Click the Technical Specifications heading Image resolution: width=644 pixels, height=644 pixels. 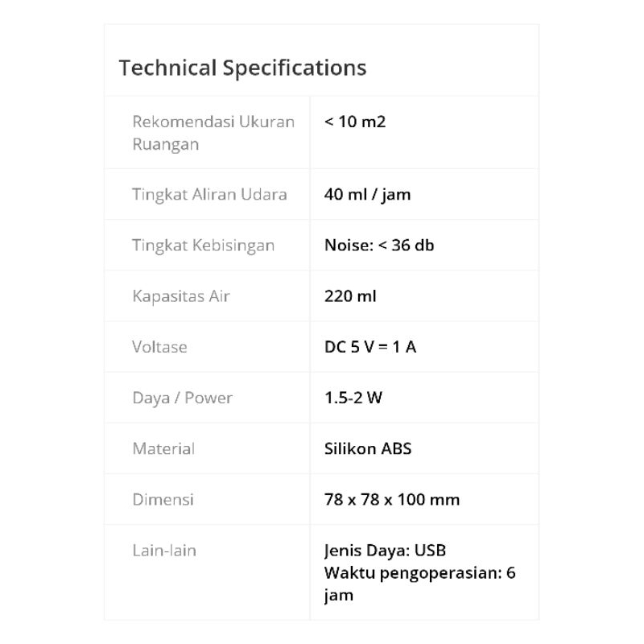(x=242, y=68)
